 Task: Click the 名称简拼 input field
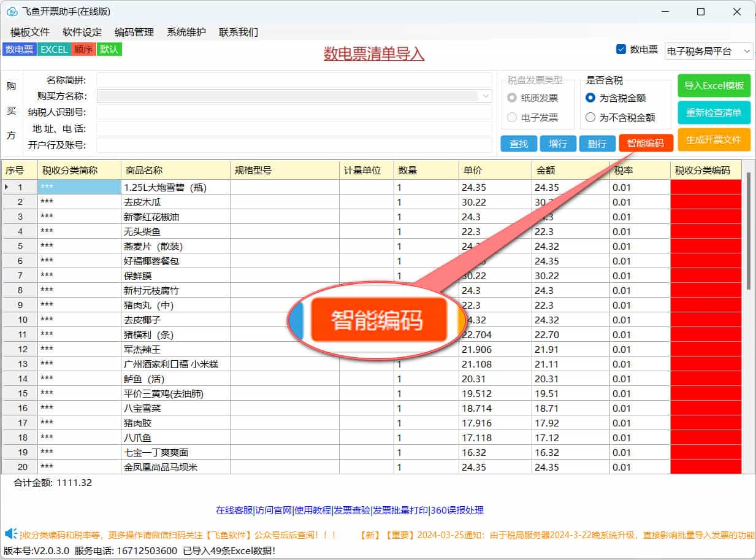click(x=294, y=80)
